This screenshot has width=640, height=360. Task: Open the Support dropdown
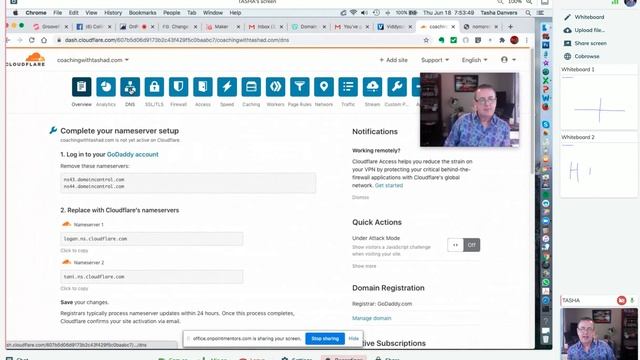point(435,60)
